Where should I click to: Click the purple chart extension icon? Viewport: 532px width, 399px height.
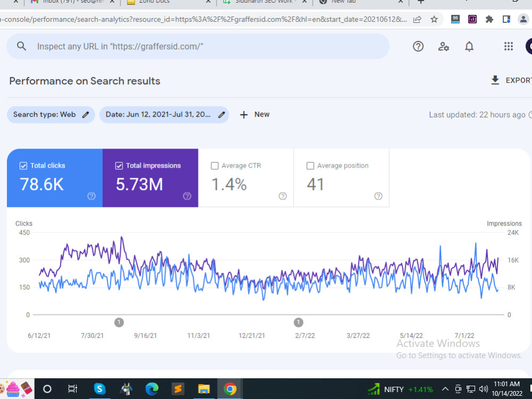tap(472, 19)
